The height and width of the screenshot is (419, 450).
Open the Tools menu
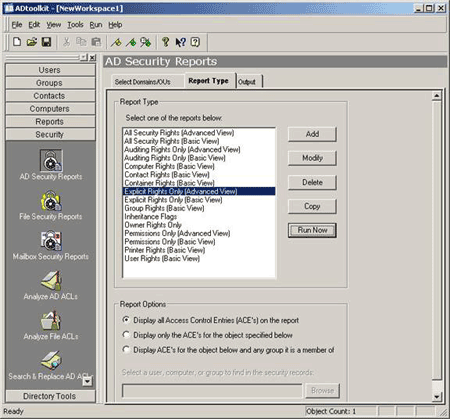(75, 25)
